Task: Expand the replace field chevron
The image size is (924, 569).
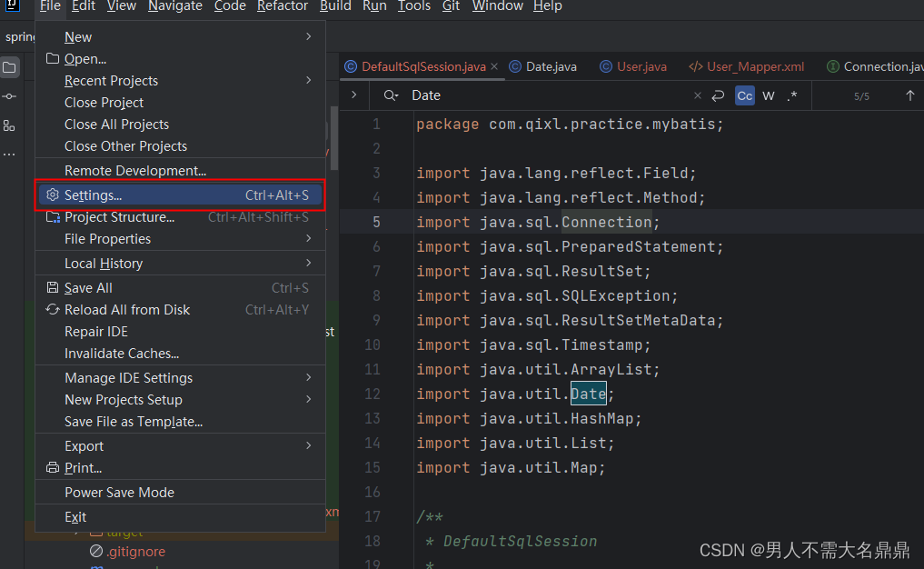Action: [x=353, y=95]
